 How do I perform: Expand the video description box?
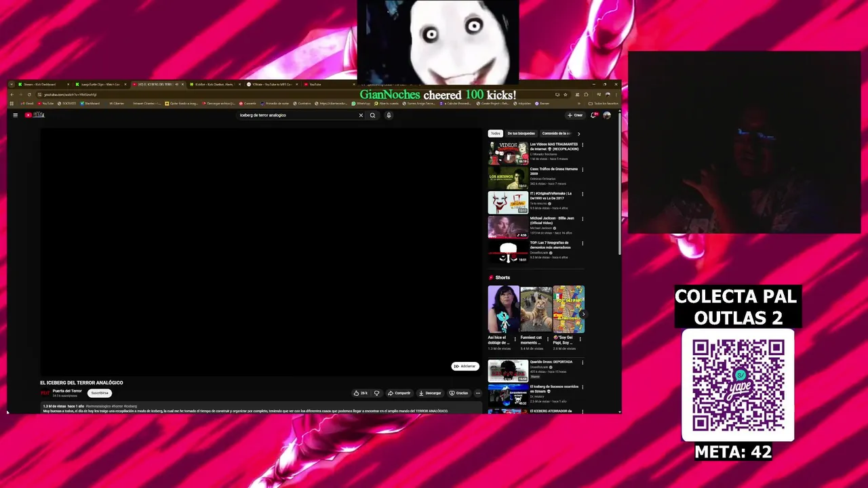pos(261,408)
